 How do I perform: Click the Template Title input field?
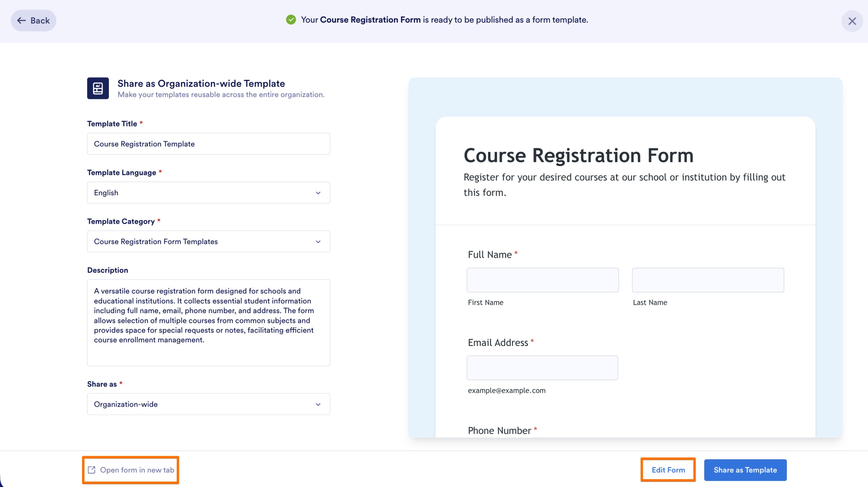[208, 143]
